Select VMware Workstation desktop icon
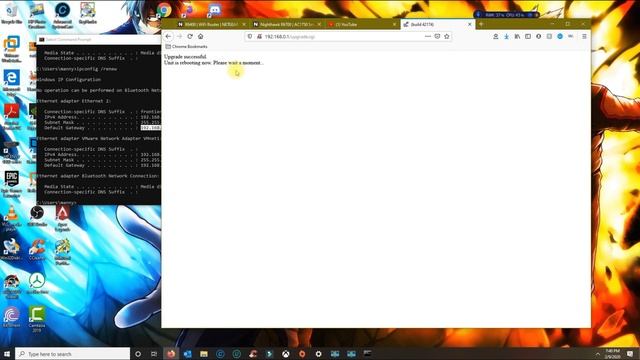640x360 pixels. pos(11,49)
